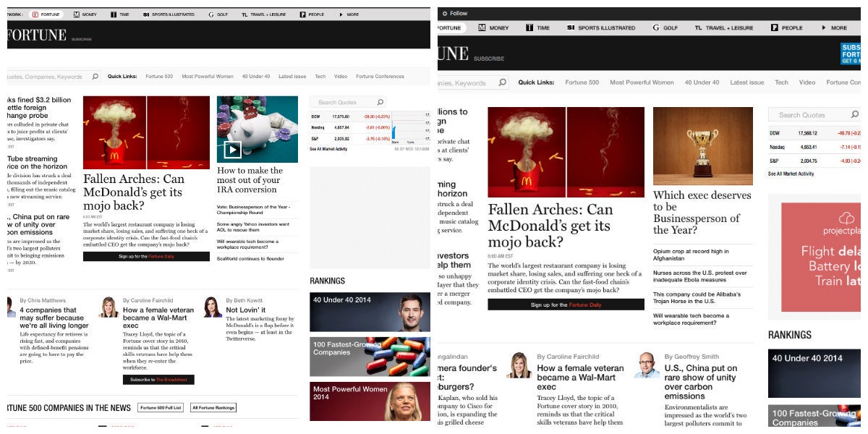
Task: Click 'Sign up for the Fortune Daily' in right screenshot
Action: [x=566, y=305]
